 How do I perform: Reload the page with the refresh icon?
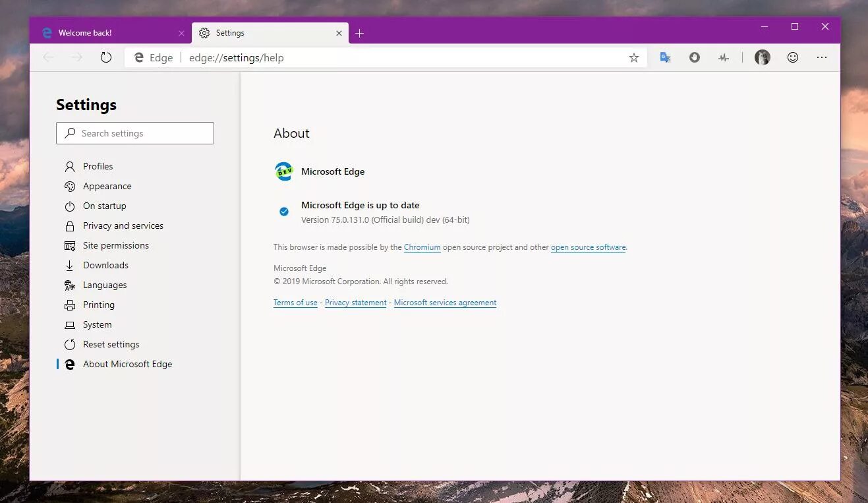[x=106, y=57]
